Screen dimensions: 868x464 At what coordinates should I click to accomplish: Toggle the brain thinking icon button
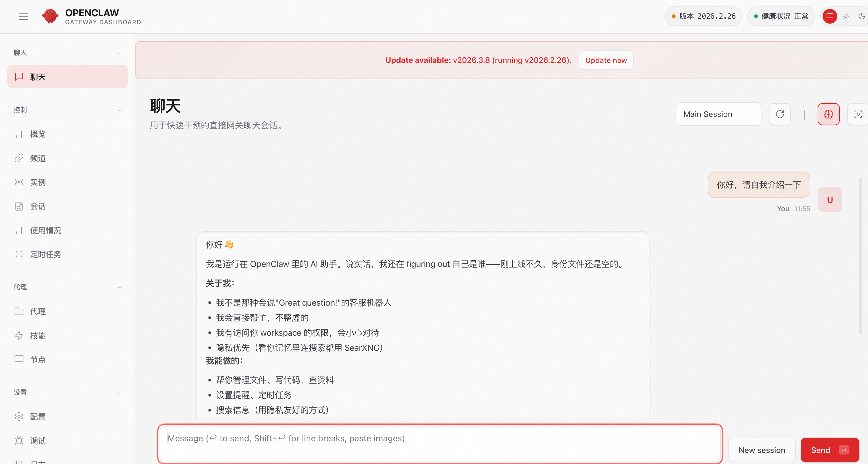click(x=828, y=114)
